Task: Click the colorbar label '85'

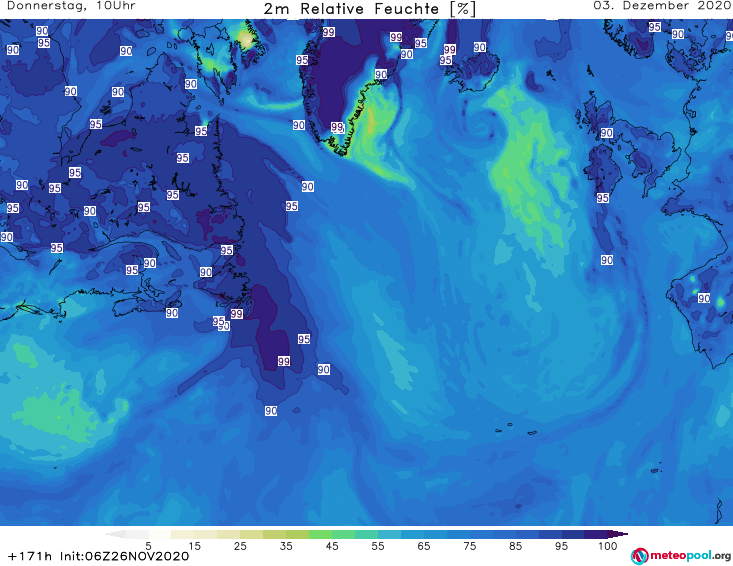Action: pyautogui.click(x=516, y=545)
